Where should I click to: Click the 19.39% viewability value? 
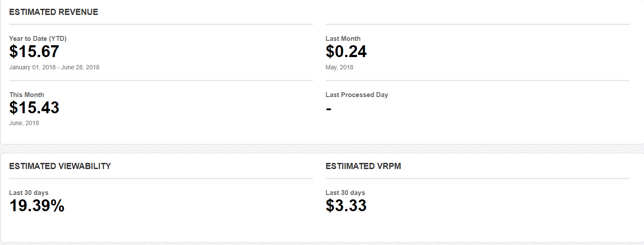(37, 206)
